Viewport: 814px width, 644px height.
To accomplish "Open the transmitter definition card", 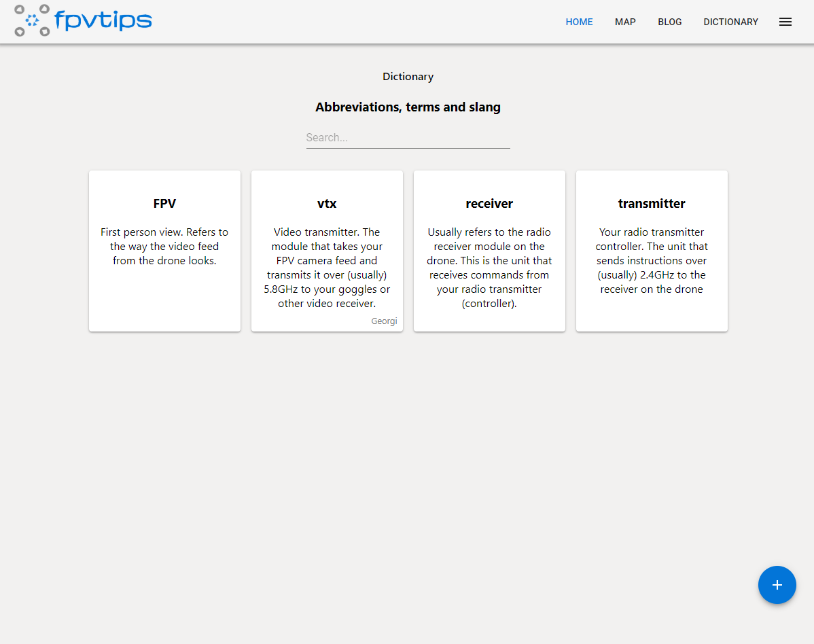I will (x=652, y=251).
